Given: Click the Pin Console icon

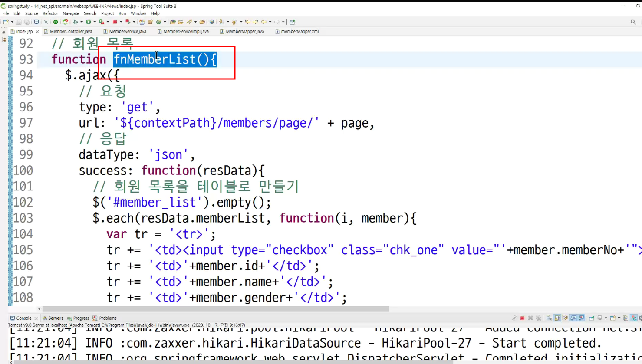Looking at the screenshot, I should pos(592,318).
